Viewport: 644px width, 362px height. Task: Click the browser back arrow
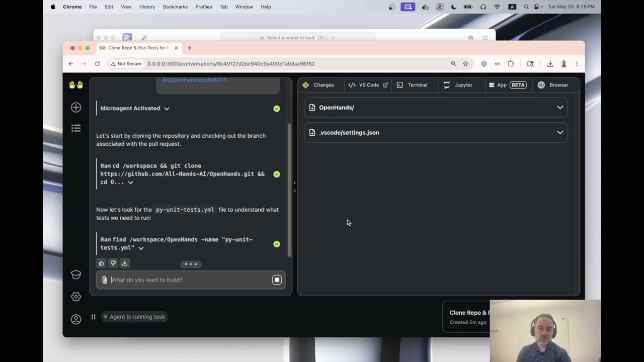click(x=71, y=64)
